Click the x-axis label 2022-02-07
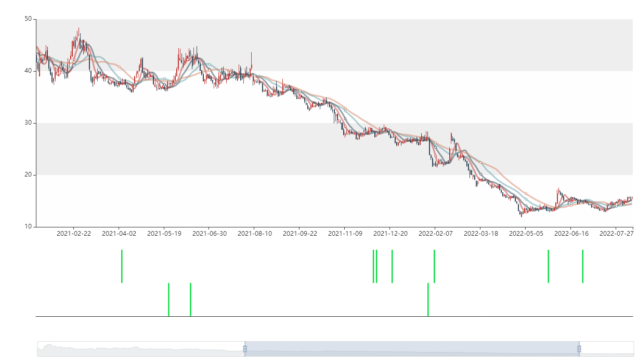The height and width of the screenshot is (364, 638). tap(436, 234)
